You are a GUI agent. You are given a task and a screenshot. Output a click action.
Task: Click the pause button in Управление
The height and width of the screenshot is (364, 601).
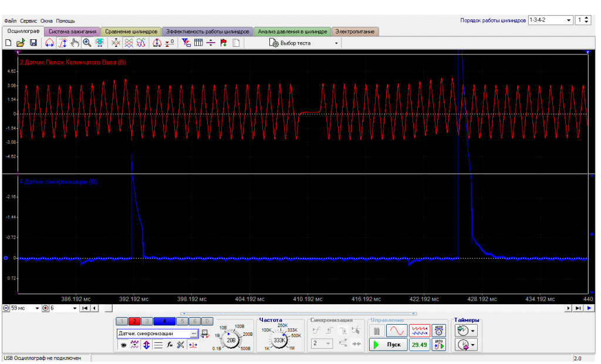point(377,331)
